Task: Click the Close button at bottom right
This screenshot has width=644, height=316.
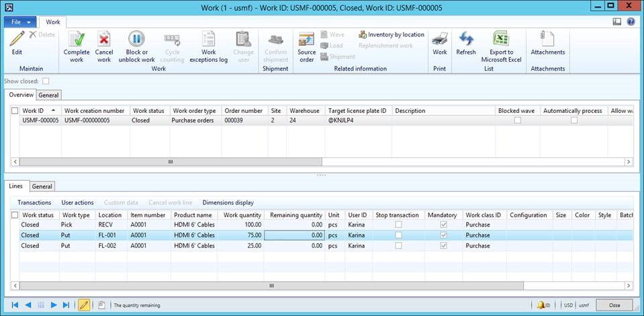Action: (614, 305)
